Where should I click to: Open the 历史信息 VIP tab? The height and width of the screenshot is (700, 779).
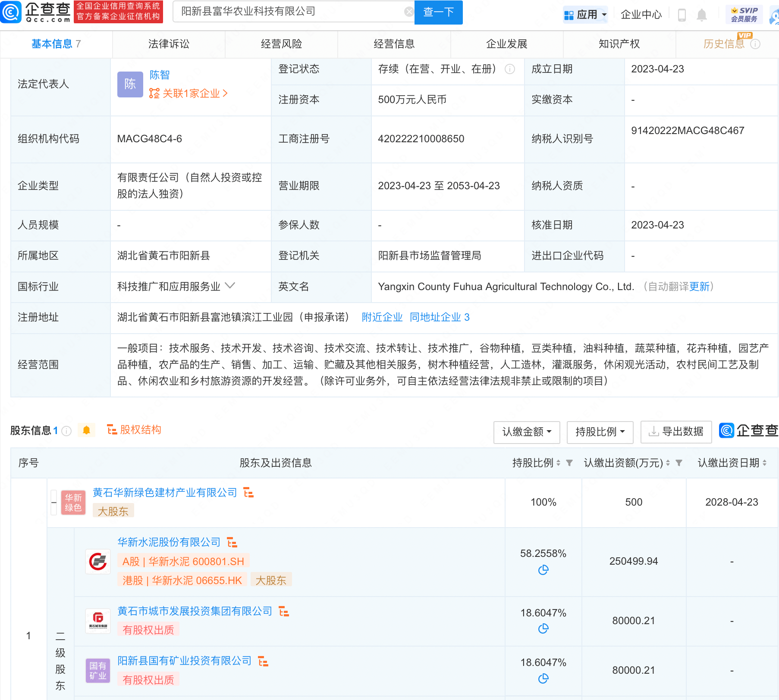(x=724, y=44)
